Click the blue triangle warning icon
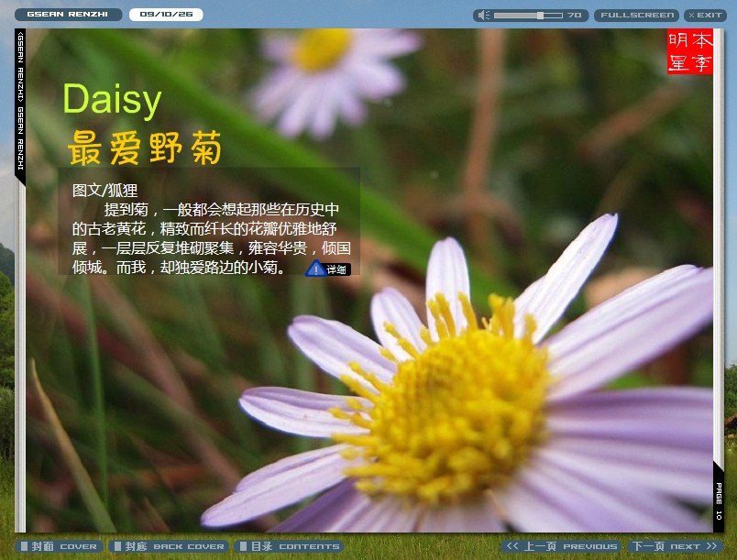 point(315,269)
